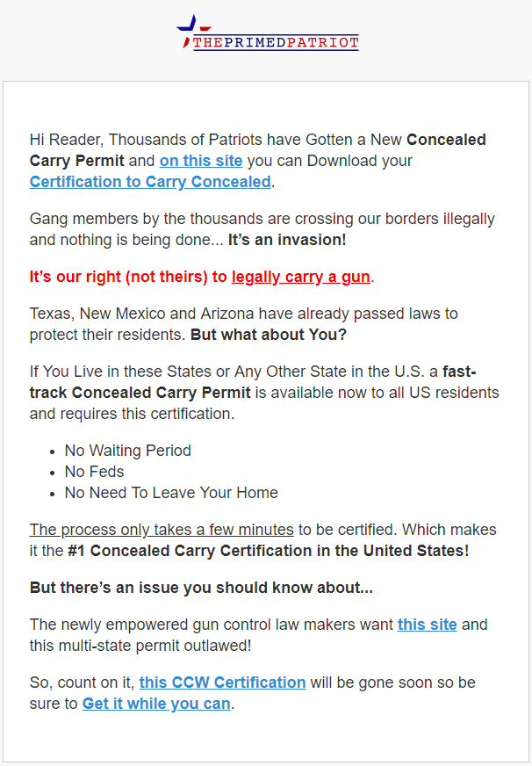This screenshot has width=532, height=766.
Task: Open the "this CCW Certification" link
Action: tap(222, 683)
